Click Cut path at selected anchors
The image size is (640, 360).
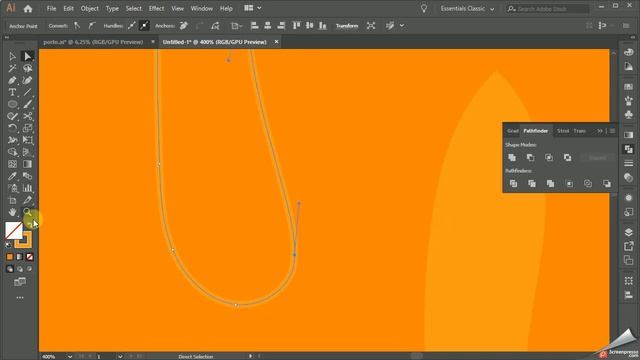pyautogui.click(x=215, y=26)
